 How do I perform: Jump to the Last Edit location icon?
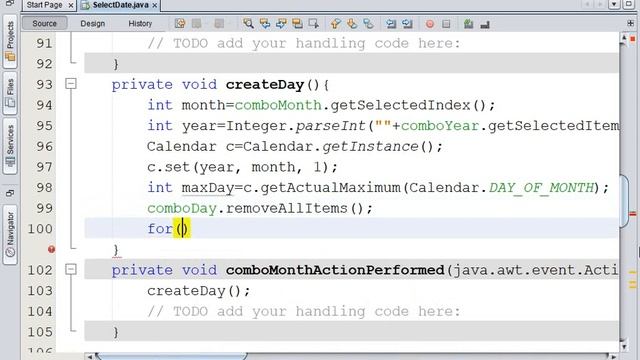pos(180,24)
